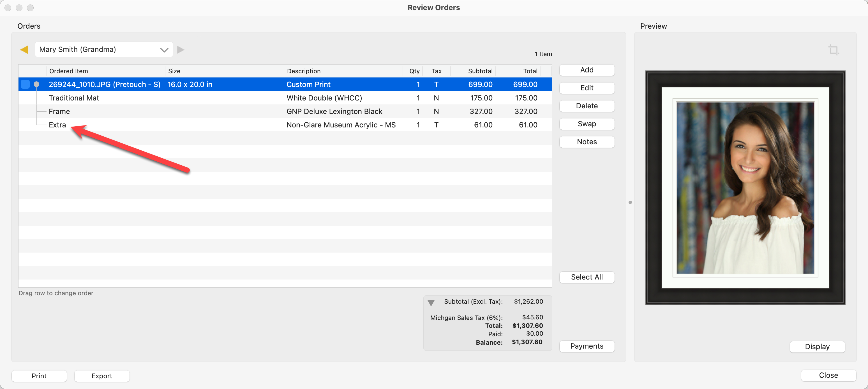Open the Mary Smith (Grandma) client dropdown
Screen dimensions: 868x389
point(104,50)
